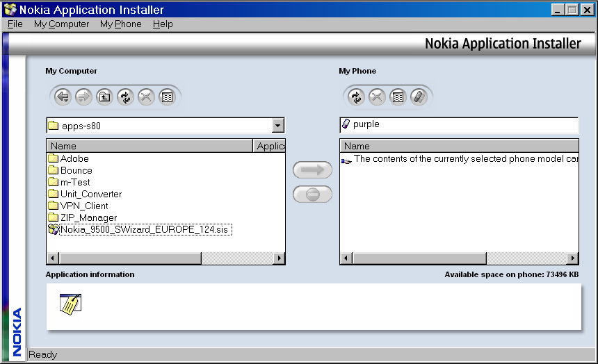598x364 pixels.
Task: Go back in My Computer toolbar
Action: click(63, 97)
